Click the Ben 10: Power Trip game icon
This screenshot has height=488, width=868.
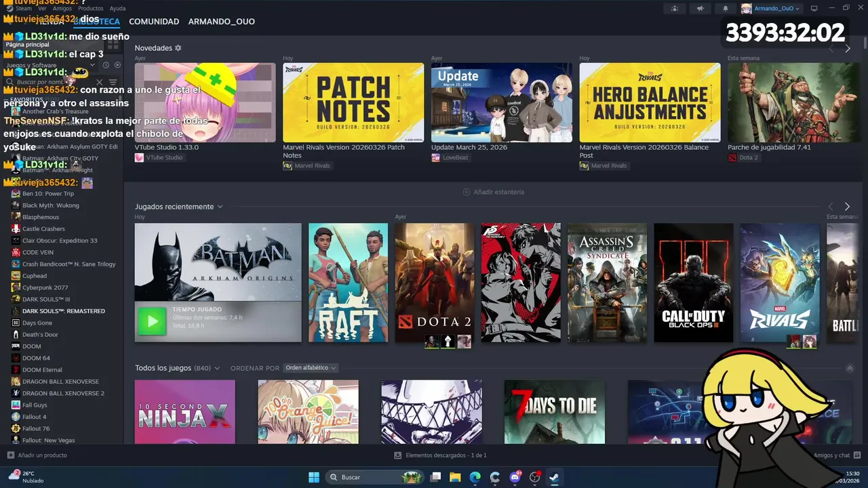16,194
